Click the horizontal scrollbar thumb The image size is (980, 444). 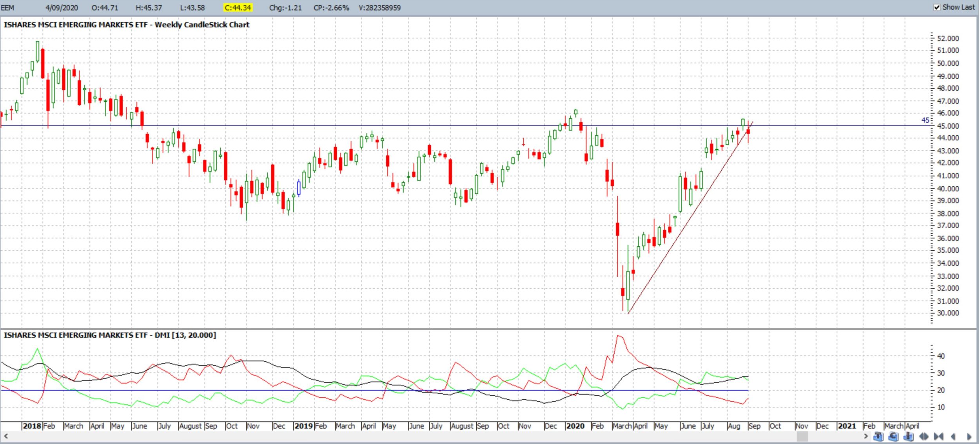coord(802,436)
